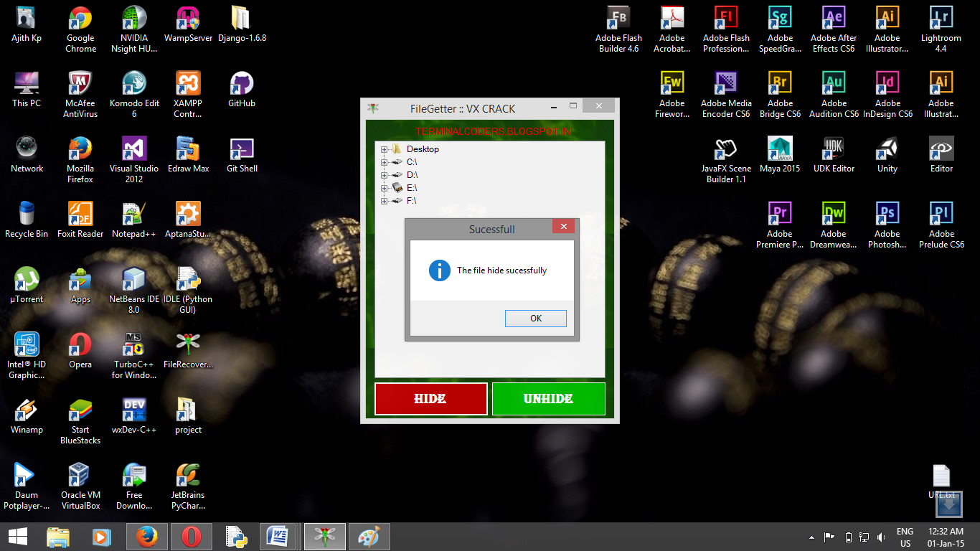Click TERMINALCODERS.BLOGSPOT.IN red header text

pos(494,132)
